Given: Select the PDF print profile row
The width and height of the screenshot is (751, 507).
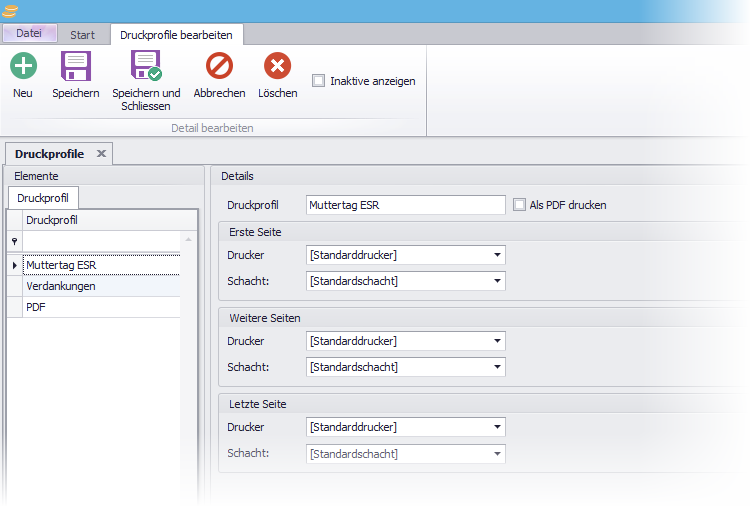Looking at the screenshot, I should [100, 307].
